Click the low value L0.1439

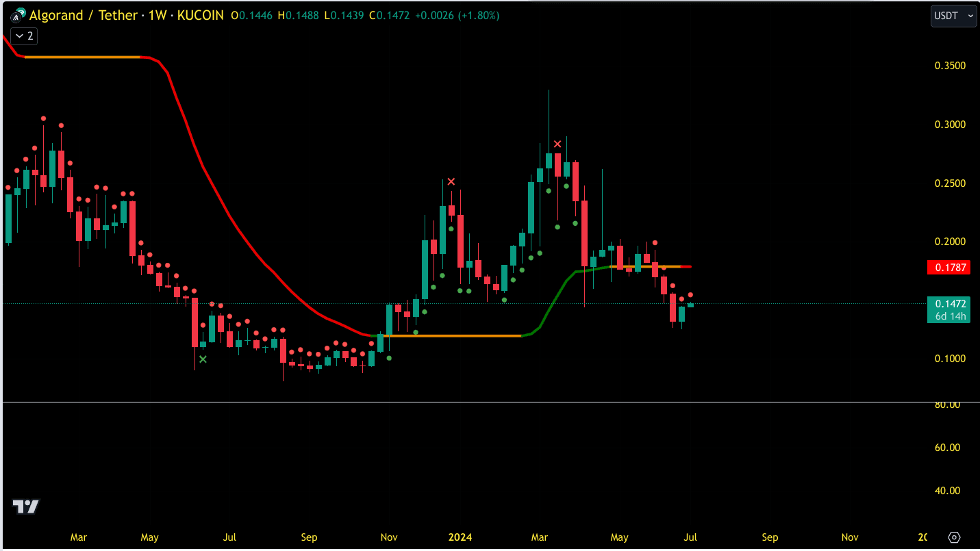(x=344, y=15)
